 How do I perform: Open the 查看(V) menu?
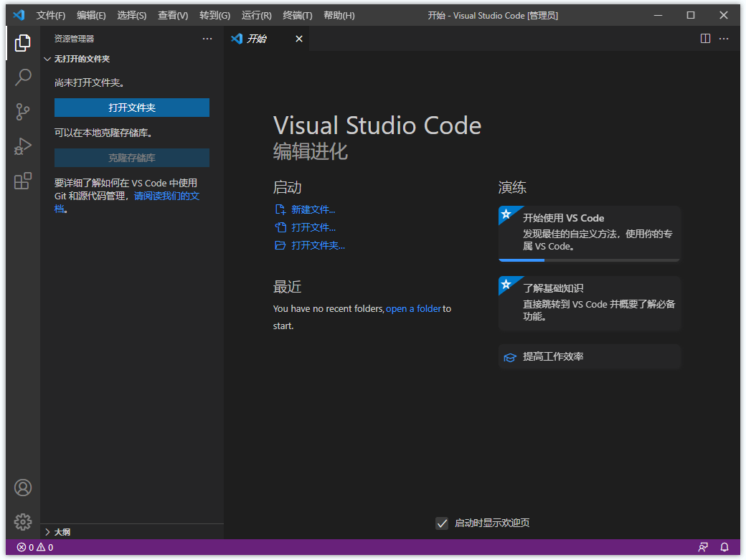tap(173, 15)
